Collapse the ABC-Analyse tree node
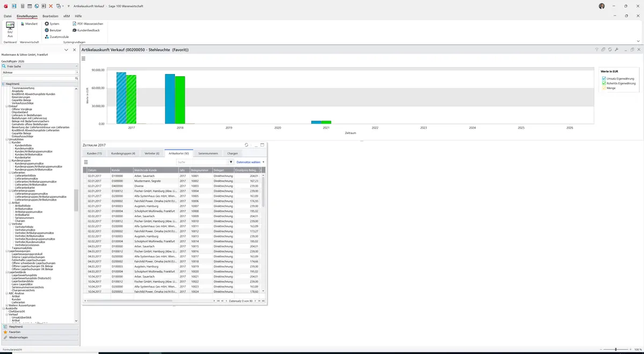 tap(7, 293)
